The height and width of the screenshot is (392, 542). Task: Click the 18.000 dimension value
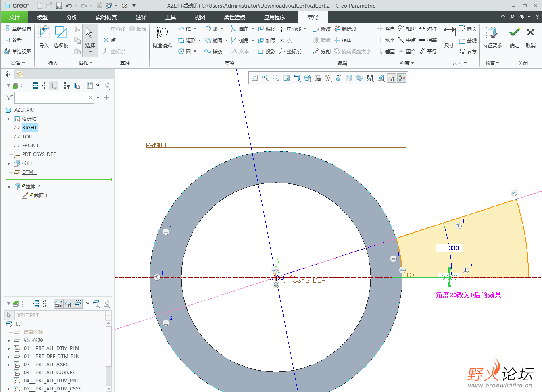(449, 248)
